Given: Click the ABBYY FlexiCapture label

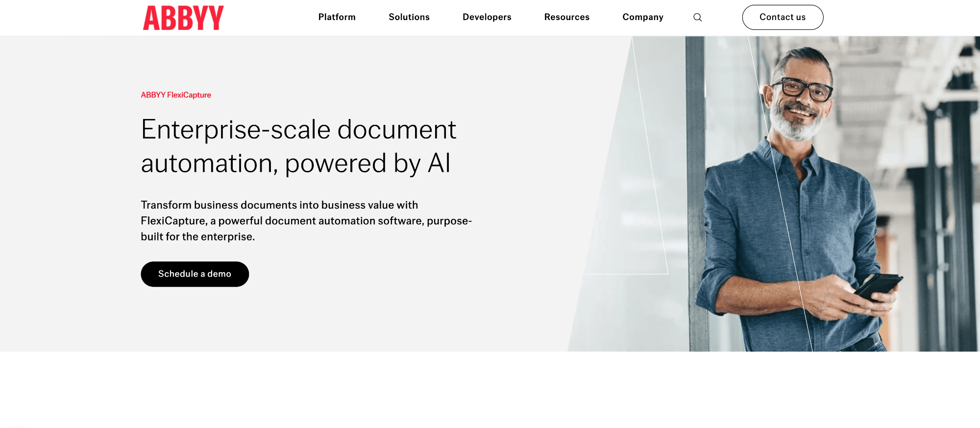Looking at the screenshot, I should coord(176,95).
